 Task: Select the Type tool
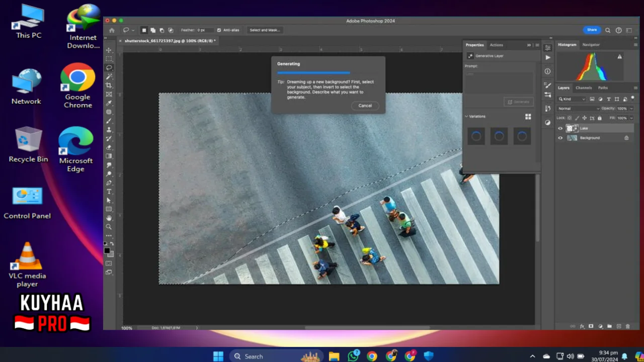(x=109, y=192)
